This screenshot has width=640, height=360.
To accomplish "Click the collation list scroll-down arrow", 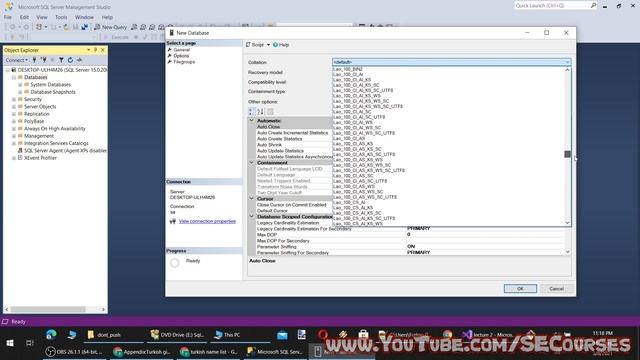I will (x=567, y=223).
